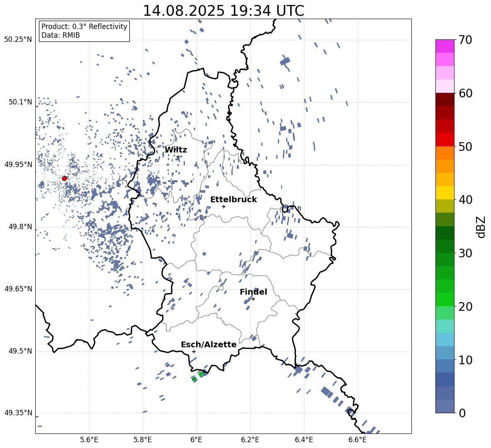Image resolution: width=491 pixels, height=448 pixels.
Task: Click the Findel location label
Action: (x=253, y=292)
